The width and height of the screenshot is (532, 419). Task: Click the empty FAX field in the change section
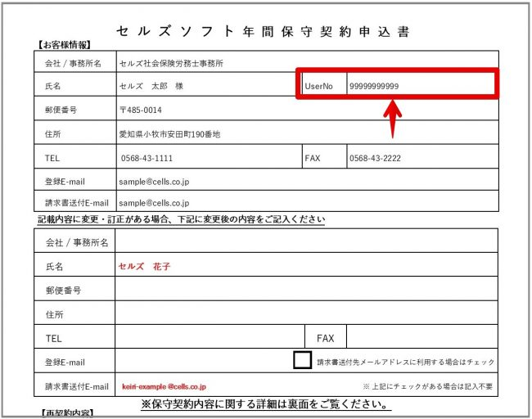(x=422, y=337)
